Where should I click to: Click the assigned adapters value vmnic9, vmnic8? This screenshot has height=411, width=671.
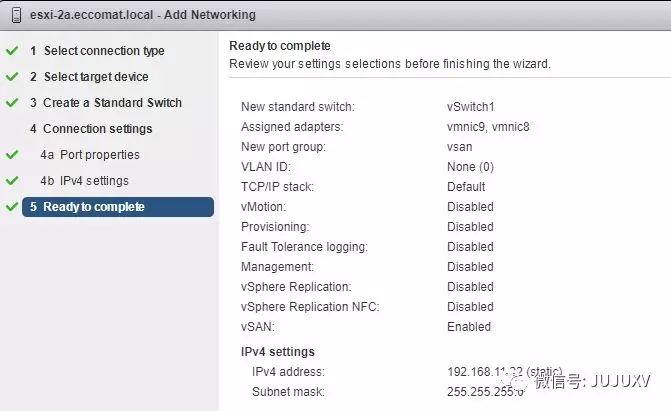click(x=488, y=127)
